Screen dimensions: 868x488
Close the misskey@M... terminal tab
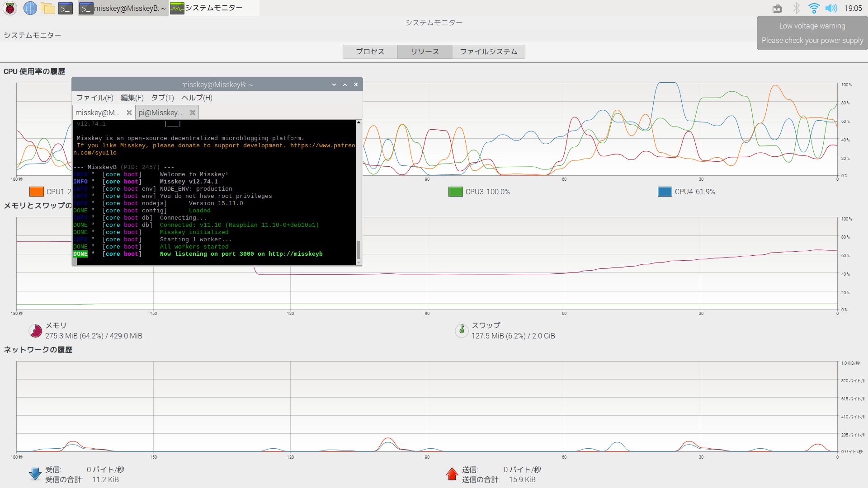click(129, 113)
